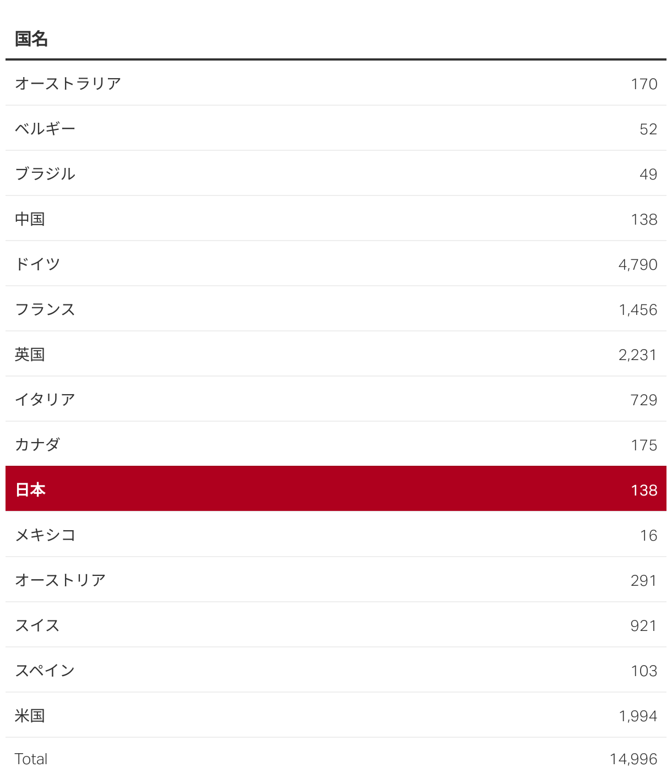Select the スイス row

tap(336, 625)
